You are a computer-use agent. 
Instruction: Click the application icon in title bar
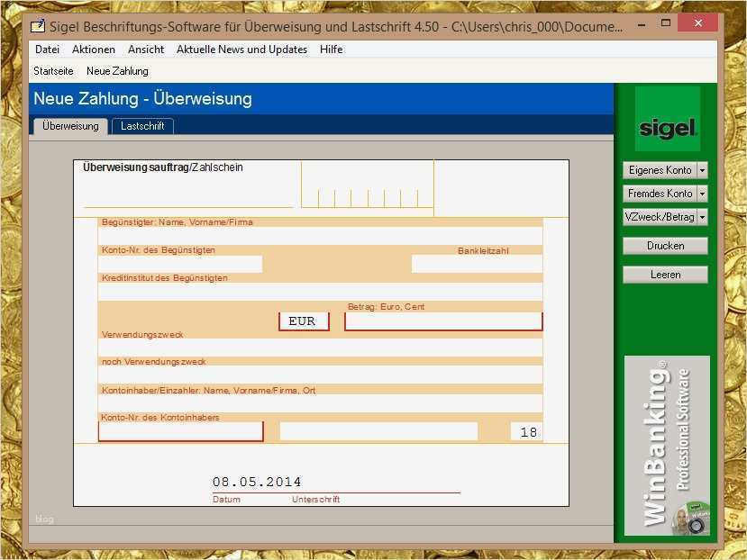coord(38,26)
